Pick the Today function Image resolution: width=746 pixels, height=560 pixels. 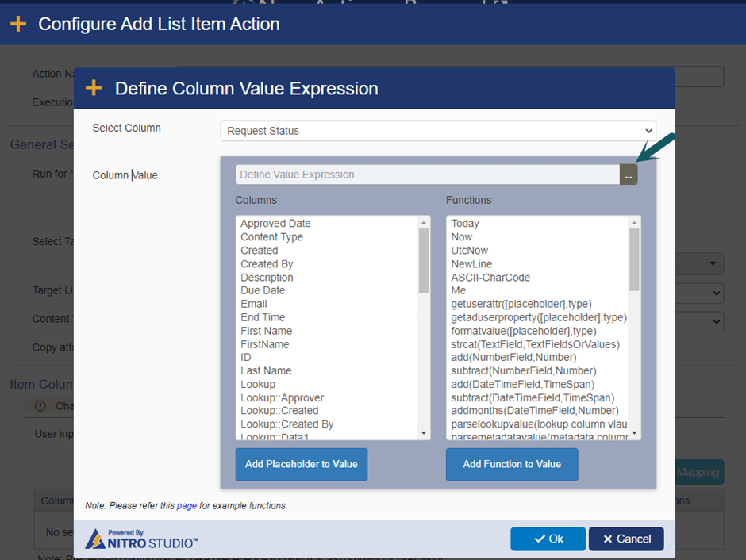click(465, 224)
